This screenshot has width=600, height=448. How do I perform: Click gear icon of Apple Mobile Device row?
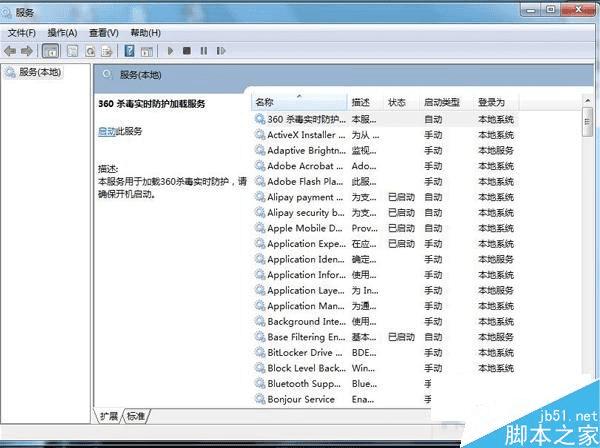[x=260, y=228]
